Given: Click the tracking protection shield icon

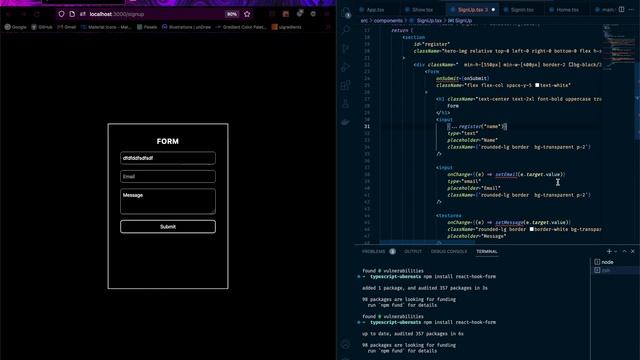Looking at the screenshot, I should click(x=61, y=14).
